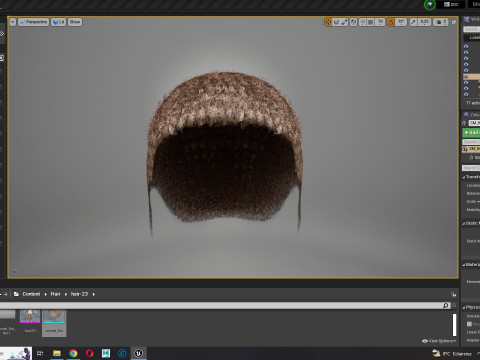Open the weather widget in taskbar
The height and width of the screenshot is (360, 480).
(452, 354)
